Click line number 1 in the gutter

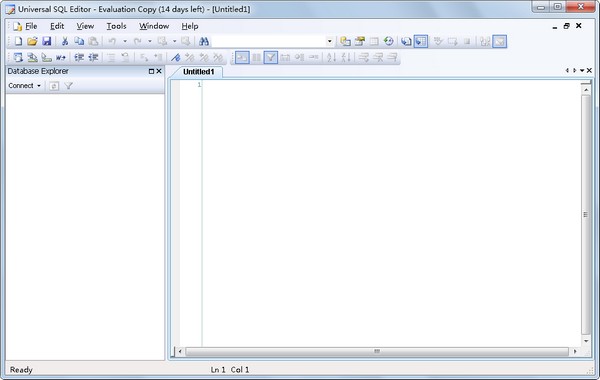coord(199,85)
